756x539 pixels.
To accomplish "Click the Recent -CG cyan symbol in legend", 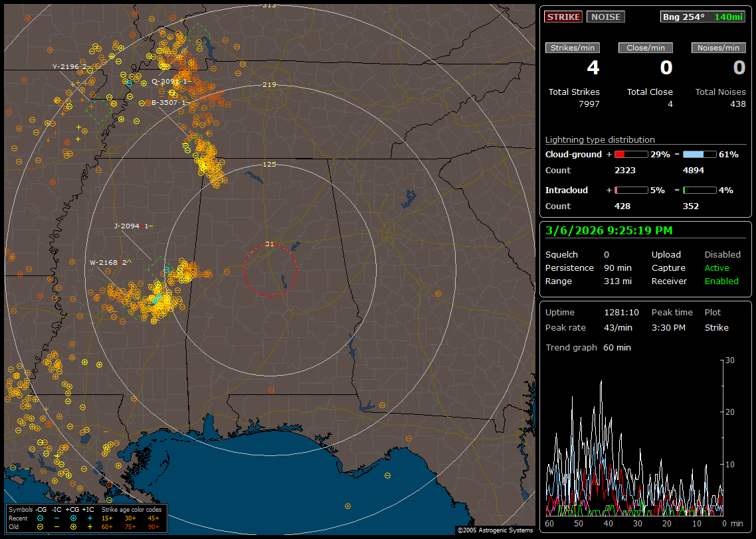I will click(x=40, y=518).
